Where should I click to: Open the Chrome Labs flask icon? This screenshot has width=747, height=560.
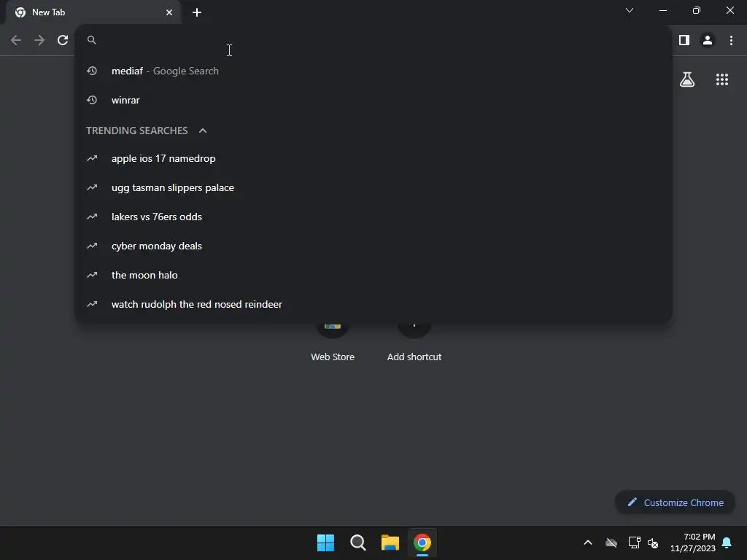point(687,79)
